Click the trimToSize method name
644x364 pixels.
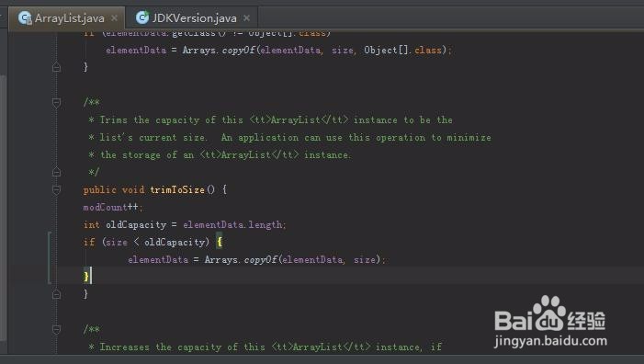[177, 189]
